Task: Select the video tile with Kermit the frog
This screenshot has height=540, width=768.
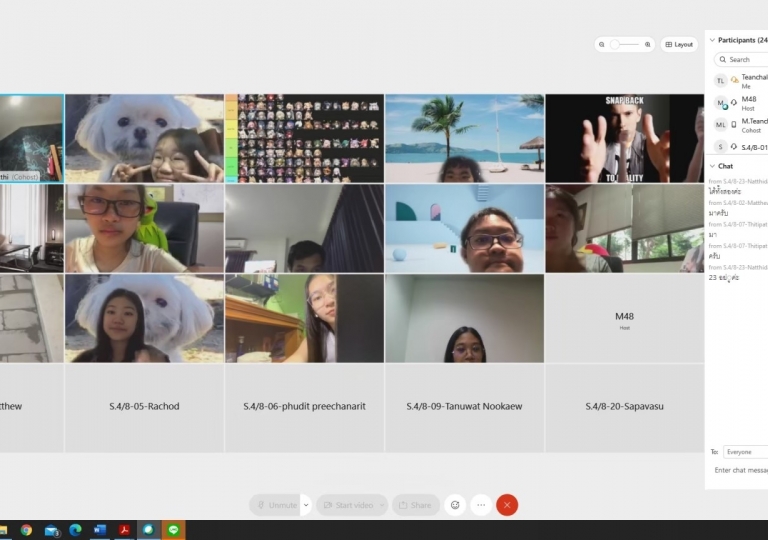Action: coord(144,228)
